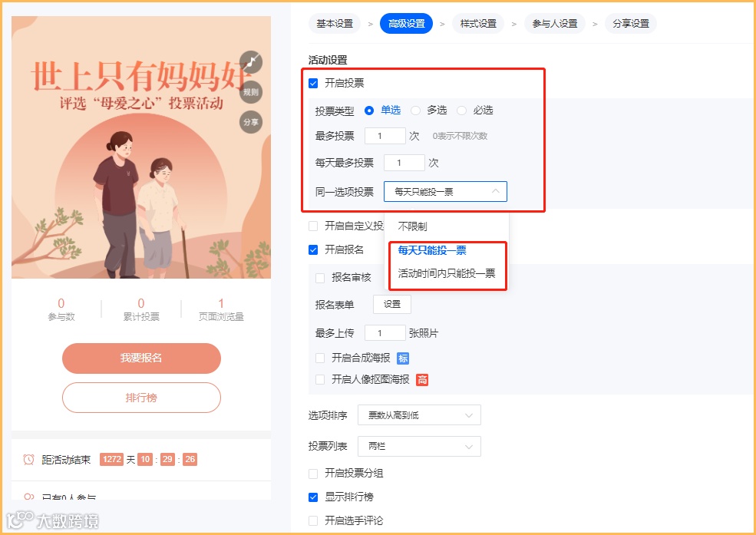Enable the 开启合成海报 checkbox
Image resolution: width=756 pixels, height=535 pixels.
coord(320,358)
